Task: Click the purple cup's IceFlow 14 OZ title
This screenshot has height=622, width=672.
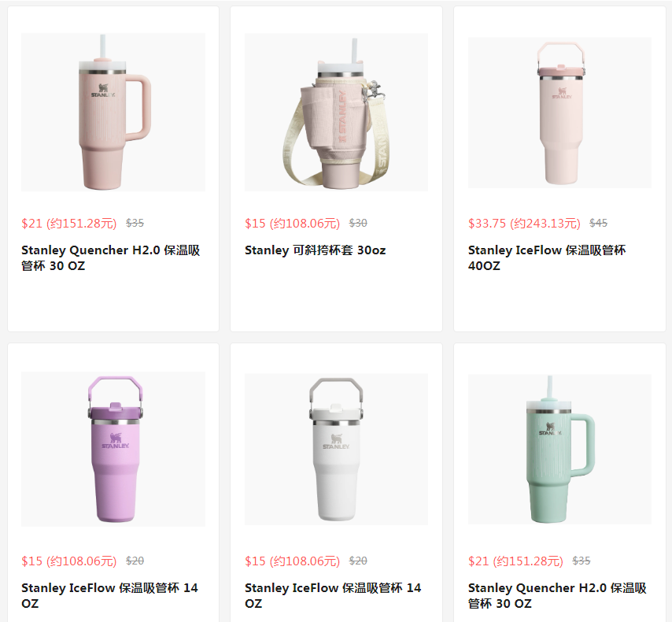Action: 109,595
